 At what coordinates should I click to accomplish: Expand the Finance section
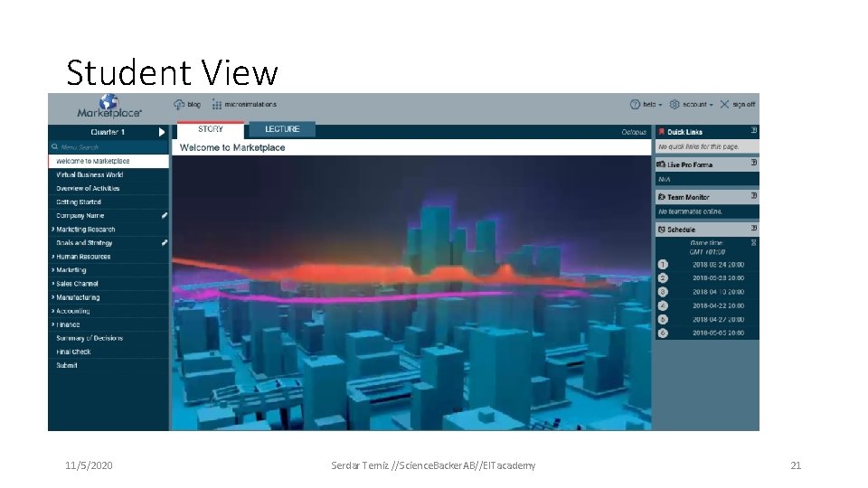click(53, 324)
